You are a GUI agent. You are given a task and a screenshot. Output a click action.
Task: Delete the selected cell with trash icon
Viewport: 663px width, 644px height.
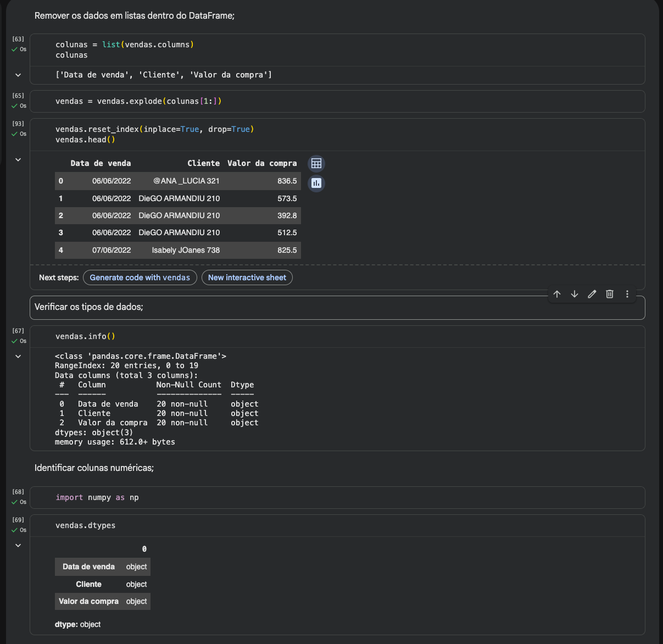tap(610, 294)
